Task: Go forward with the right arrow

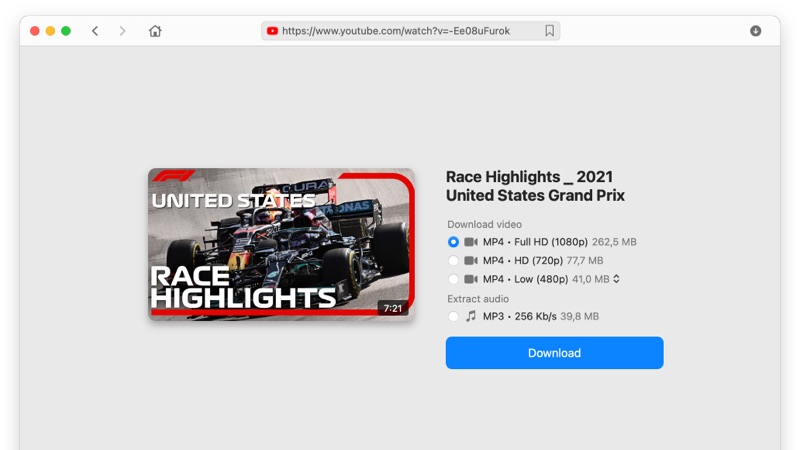Action: (x=122, y=31)
